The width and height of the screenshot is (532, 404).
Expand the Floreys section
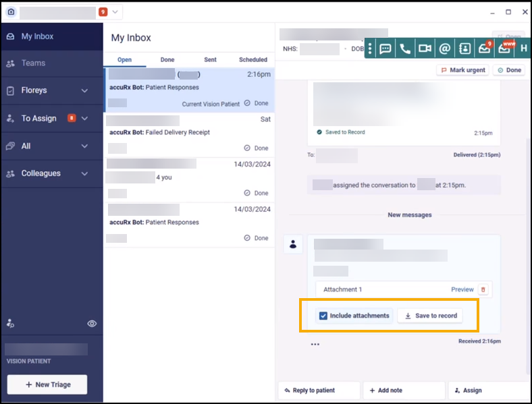tap(84, 90)
